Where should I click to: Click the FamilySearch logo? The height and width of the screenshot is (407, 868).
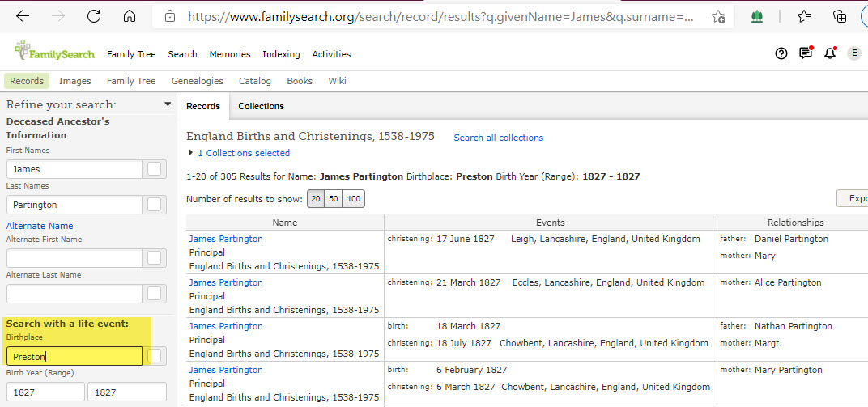click(x=54, y=51)
